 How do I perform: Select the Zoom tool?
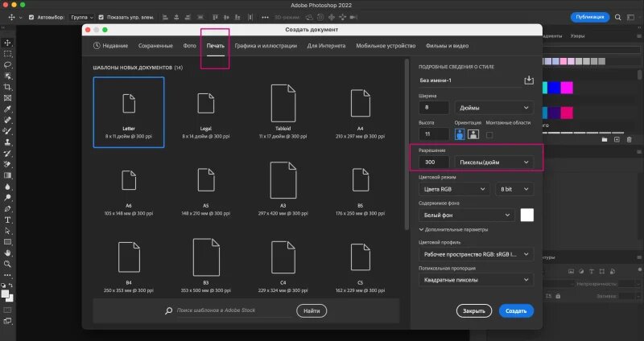click(x=7, y=265)
